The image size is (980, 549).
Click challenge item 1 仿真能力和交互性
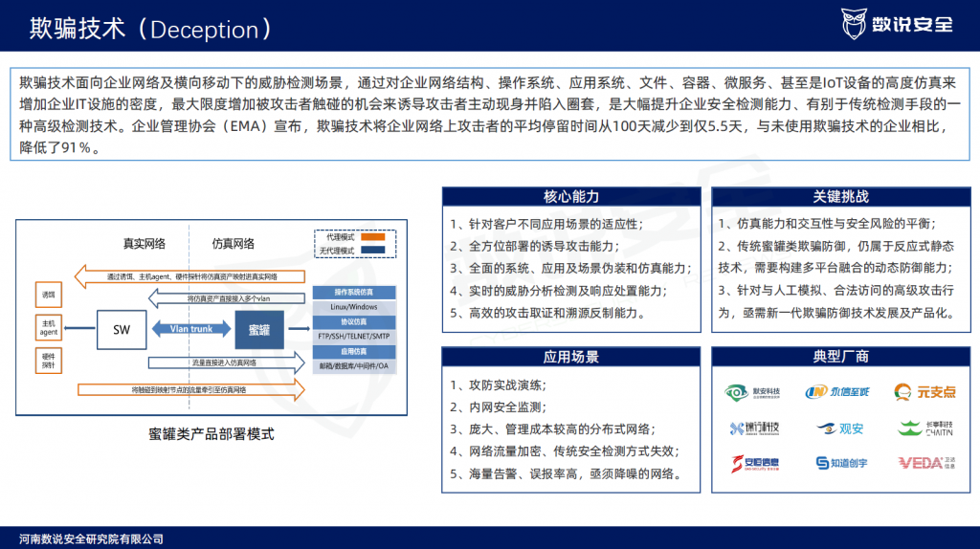(x=828, y=224)
